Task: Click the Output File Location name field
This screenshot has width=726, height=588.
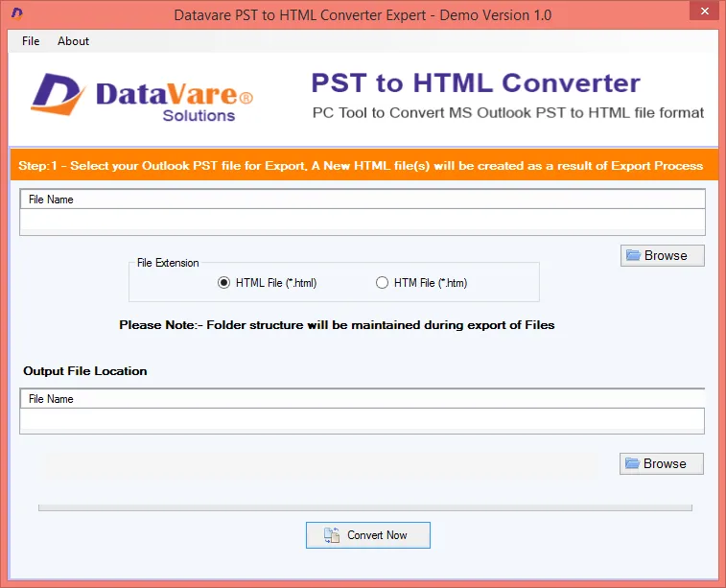Action: pyautogui.click(x=363, y=421)
